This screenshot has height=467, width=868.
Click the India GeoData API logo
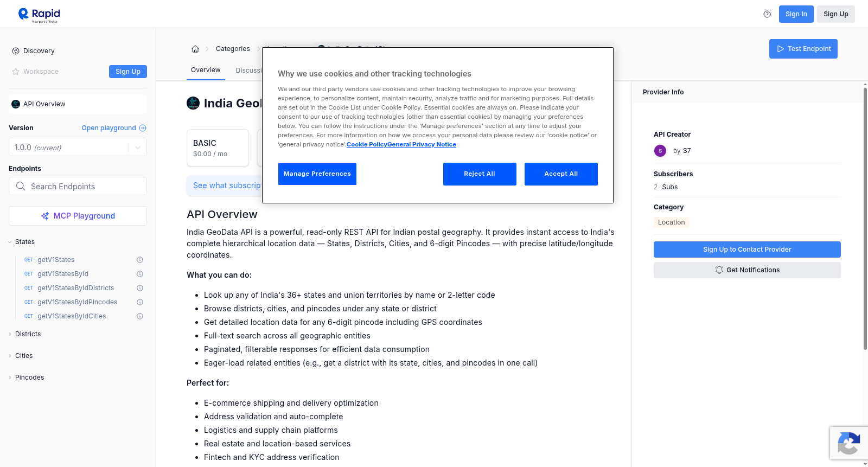click(193, 103)
